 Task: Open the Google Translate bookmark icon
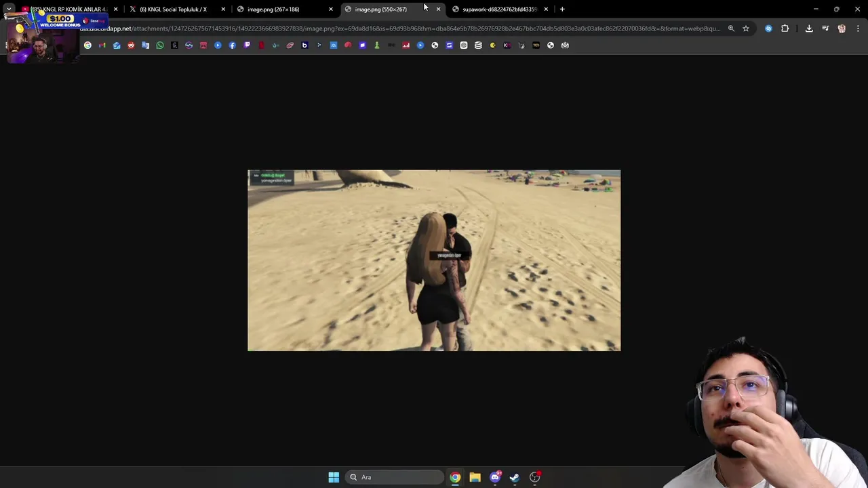point(145,45)
